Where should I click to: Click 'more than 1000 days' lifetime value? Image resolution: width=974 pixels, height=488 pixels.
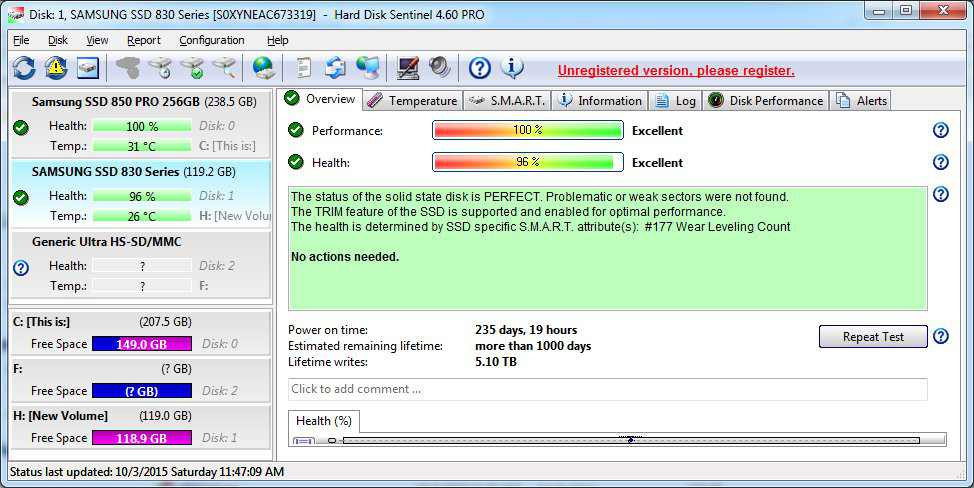pyautogui.click(x=533, y=346)
